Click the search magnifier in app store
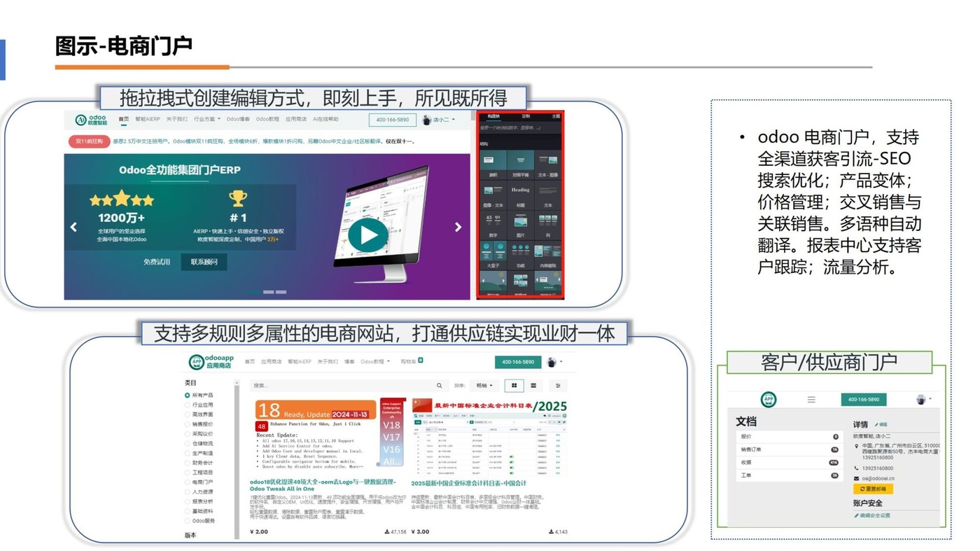The width and height of the screenshot is (980, 551). (439, 386)
